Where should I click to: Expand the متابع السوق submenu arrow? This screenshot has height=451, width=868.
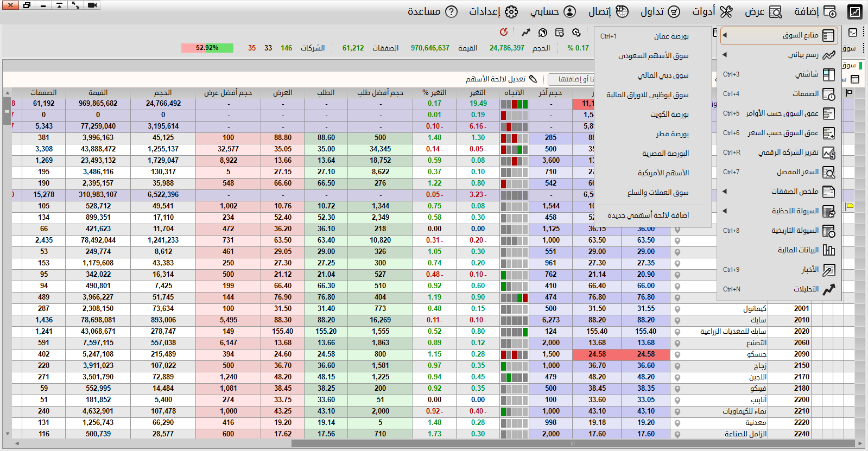[x=725, y=35]
